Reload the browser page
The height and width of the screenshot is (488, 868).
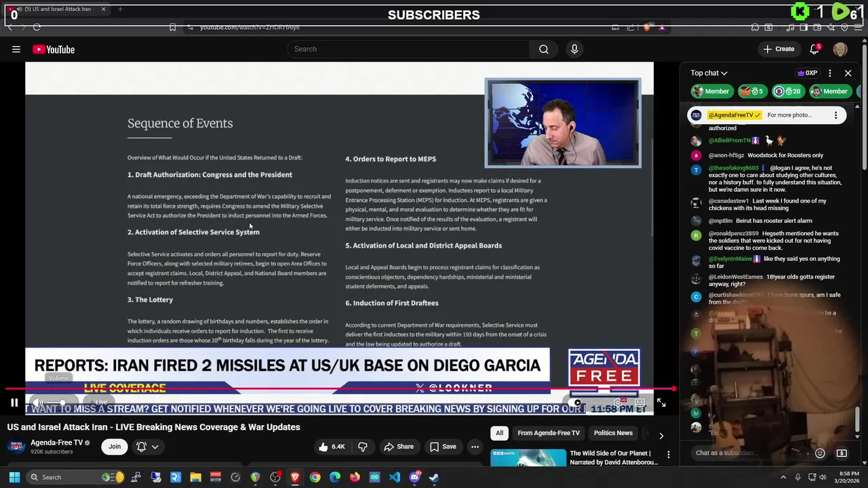(37, 27)
